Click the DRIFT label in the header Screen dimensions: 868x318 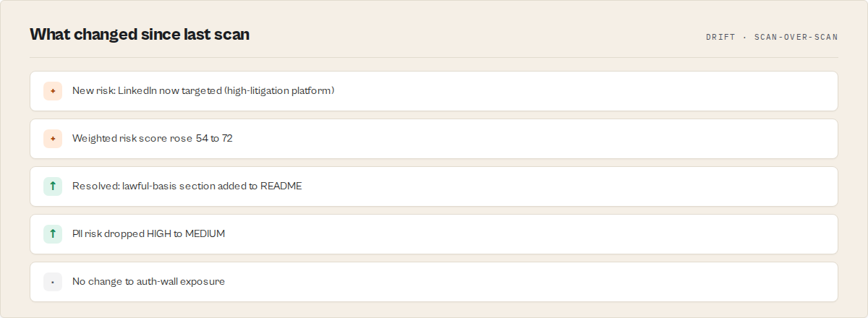pyautogui.click(x=720, y=37)
